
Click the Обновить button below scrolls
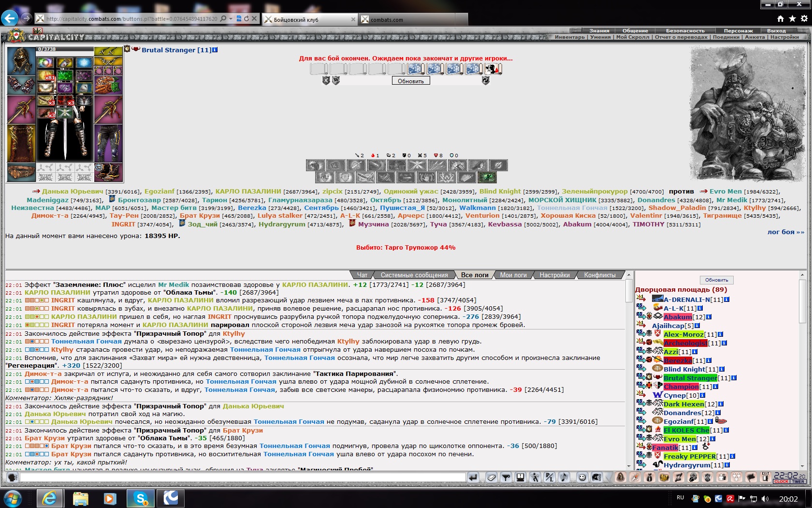pos(411,81)
